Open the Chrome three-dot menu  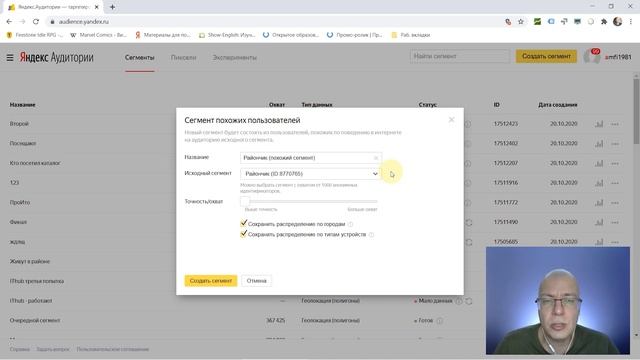click(x=631, y=22)
